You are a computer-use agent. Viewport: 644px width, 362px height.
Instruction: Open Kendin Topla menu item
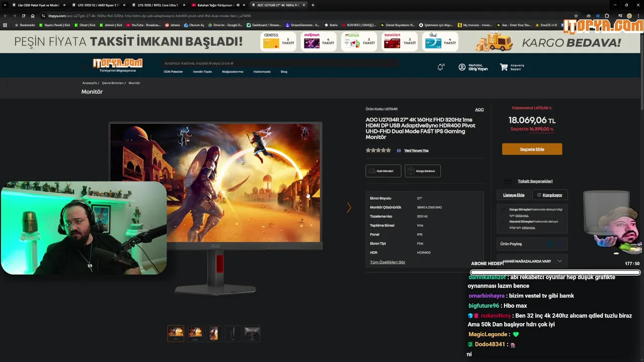[x=202, y=72]
